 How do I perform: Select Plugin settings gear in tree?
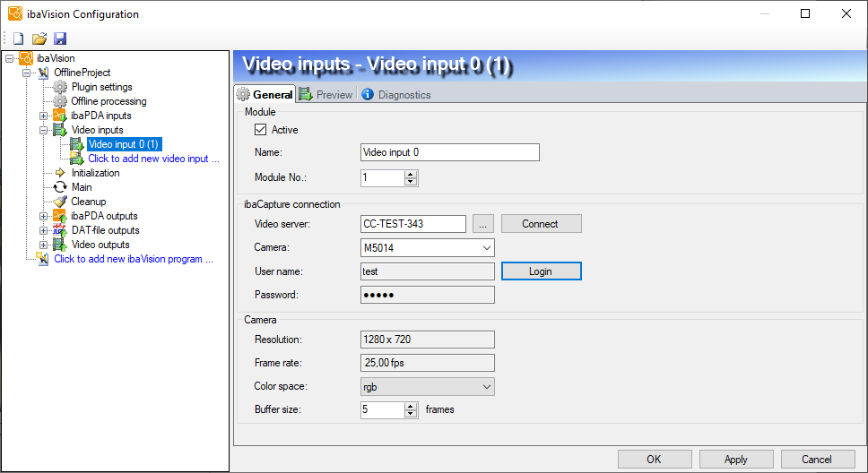60,87
